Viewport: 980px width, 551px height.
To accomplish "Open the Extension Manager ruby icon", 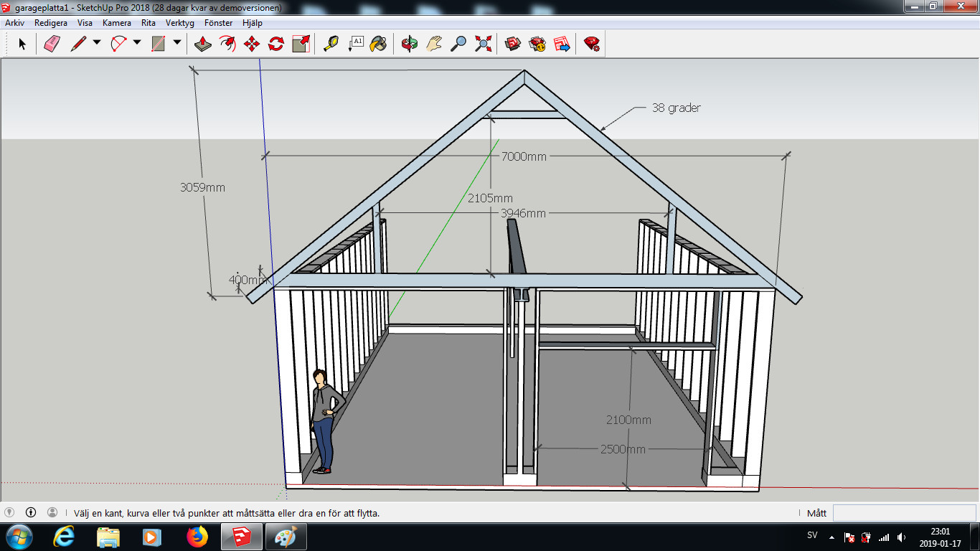I will 591,44.
